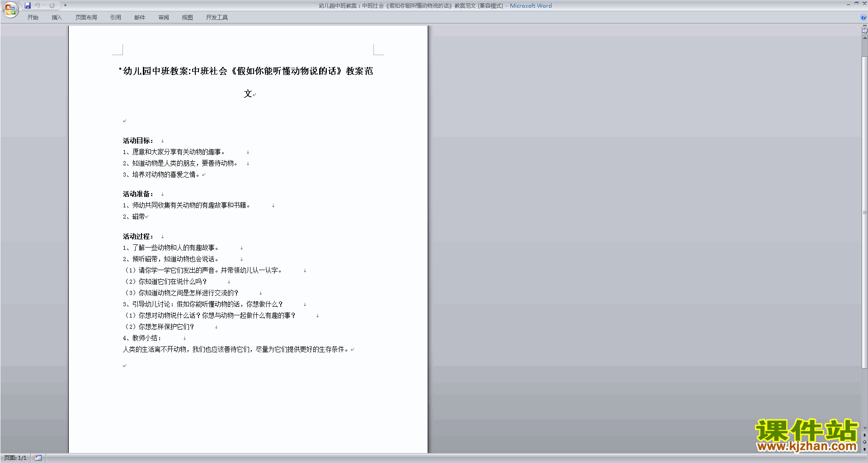
Task: Click the macro recording status bar icon
Action: 38,458
